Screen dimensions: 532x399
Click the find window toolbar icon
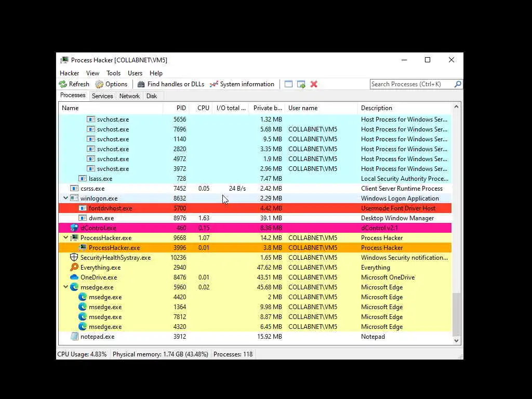288,84
